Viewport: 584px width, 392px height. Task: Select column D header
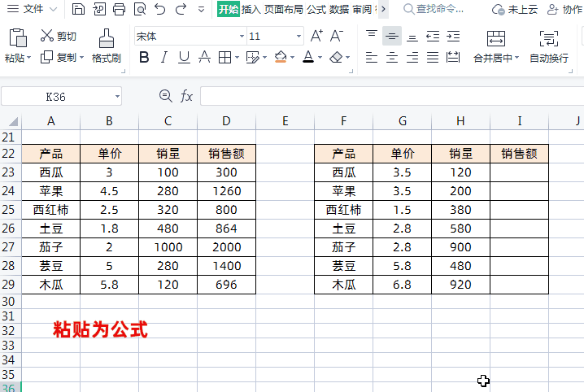(x=226, y=121)
